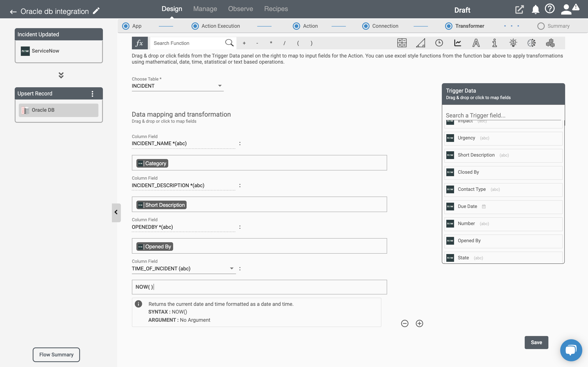This screenshot has width=588, height=367.
Task: Toggle the App step radio button
Action: coord(126,26)
